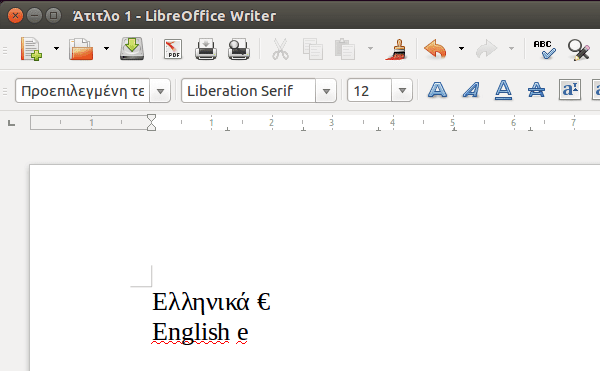
Task: Minimize the LibreOffice Writer window
Action: tap(34, 16)
